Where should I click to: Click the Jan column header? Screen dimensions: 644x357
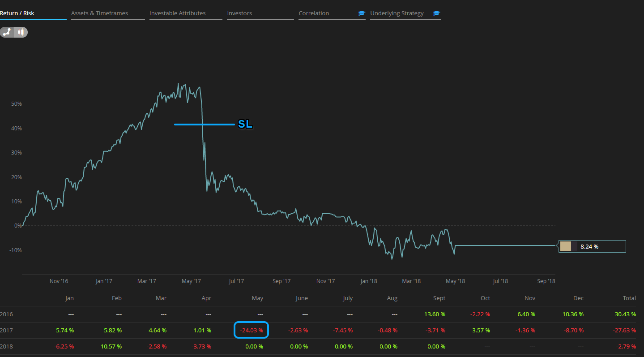(x=69, y=298)
